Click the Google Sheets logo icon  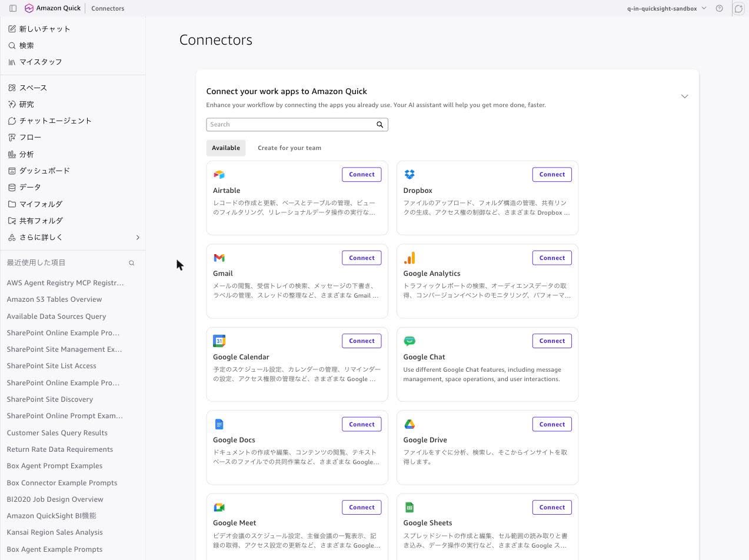point(410,507)
